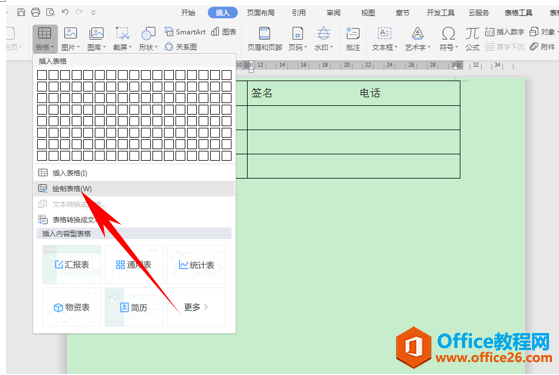This screenshot has width=559, height=375.
Task: Click 附件 (Attachment) button
Action: [x=542, y=47]
